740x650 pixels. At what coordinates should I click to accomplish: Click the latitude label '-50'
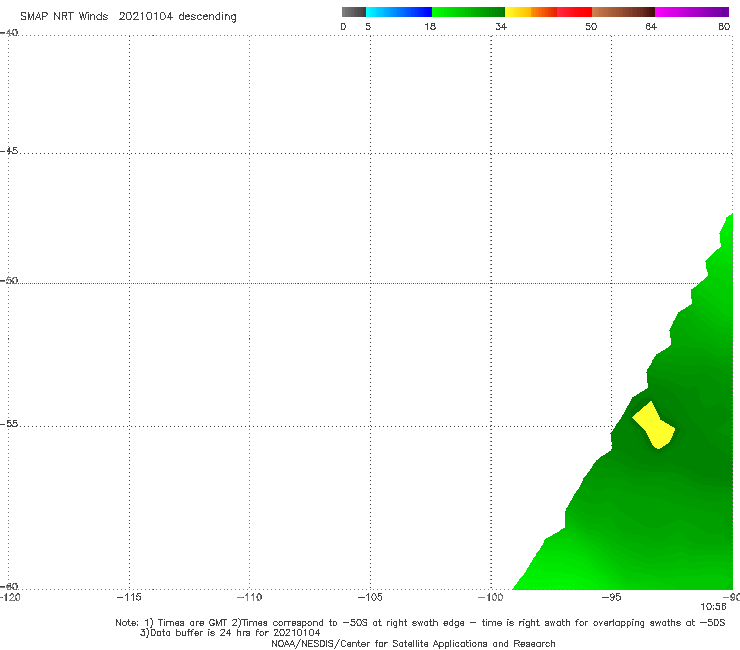point(9,281)
